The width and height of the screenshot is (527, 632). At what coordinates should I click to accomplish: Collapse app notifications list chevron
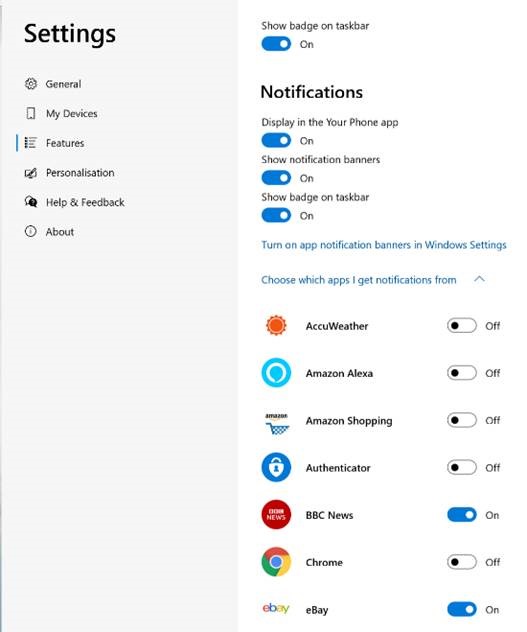(479, 279)
